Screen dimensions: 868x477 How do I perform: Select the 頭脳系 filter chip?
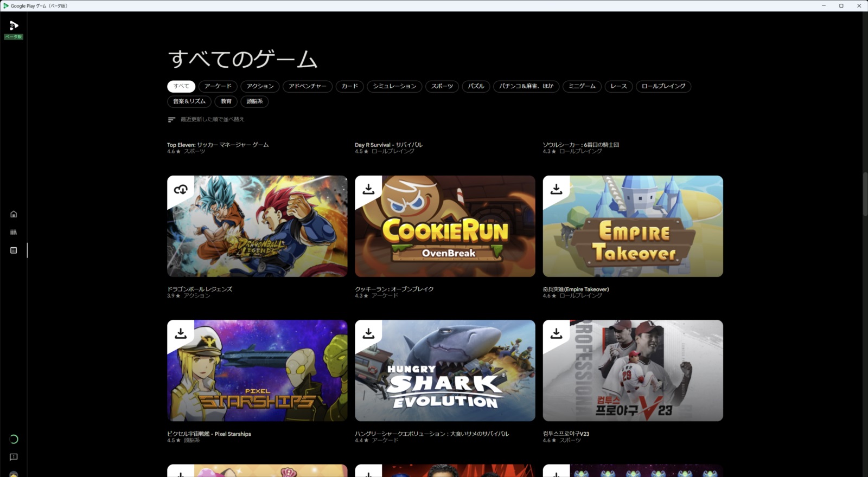pos(254,101)
